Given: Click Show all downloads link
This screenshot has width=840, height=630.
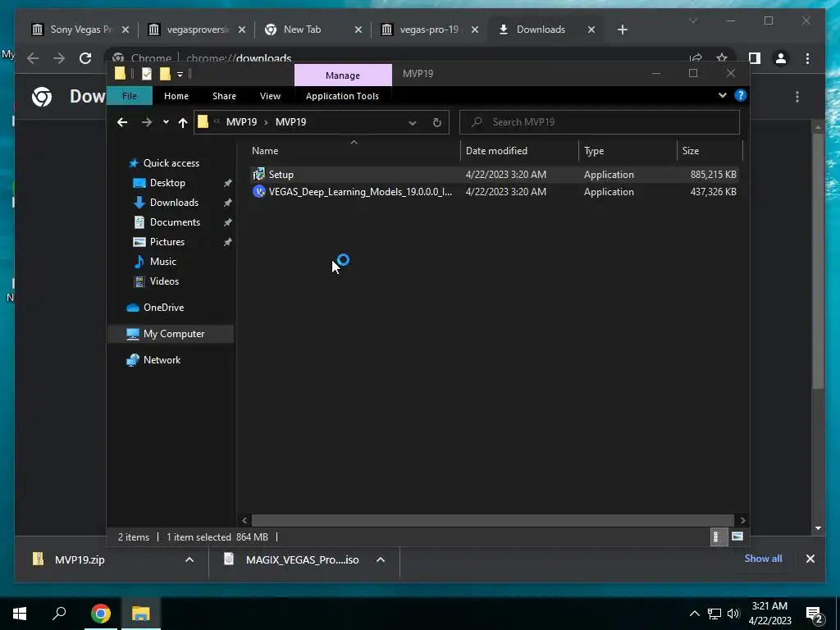Looking at the screenshot, I should [x=763, y=558].
